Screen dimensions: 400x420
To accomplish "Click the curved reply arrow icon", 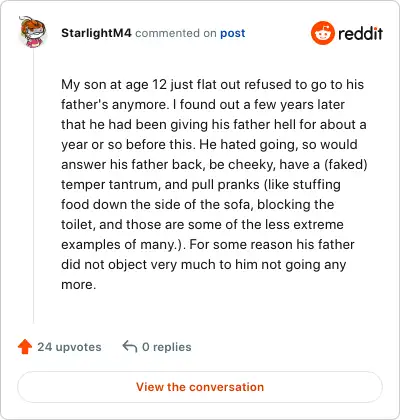I will [x=130, y=347].
